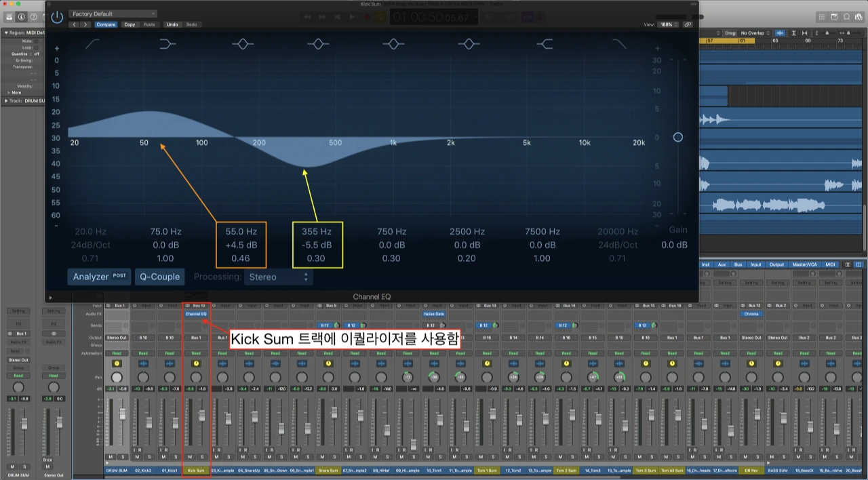
Task: Click the master Gain slider handle
Action: point(677,137)
